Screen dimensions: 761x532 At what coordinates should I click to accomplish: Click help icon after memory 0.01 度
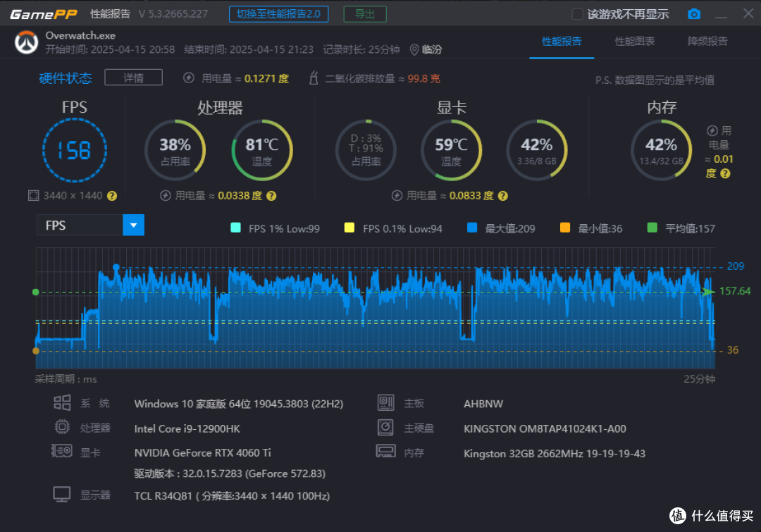[x=725, y=173]
